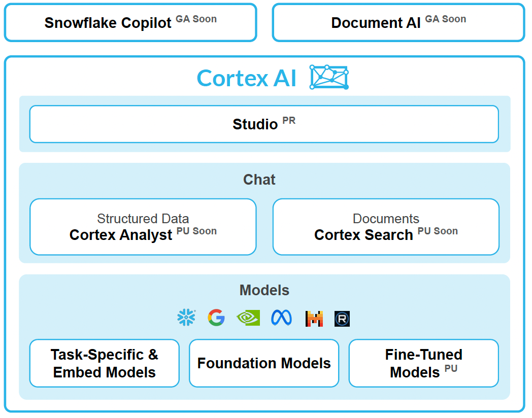Image resolution: width=532 pixels, height=418 pixels.
Task: Click the Models section heading
Action: click(264, 290)
